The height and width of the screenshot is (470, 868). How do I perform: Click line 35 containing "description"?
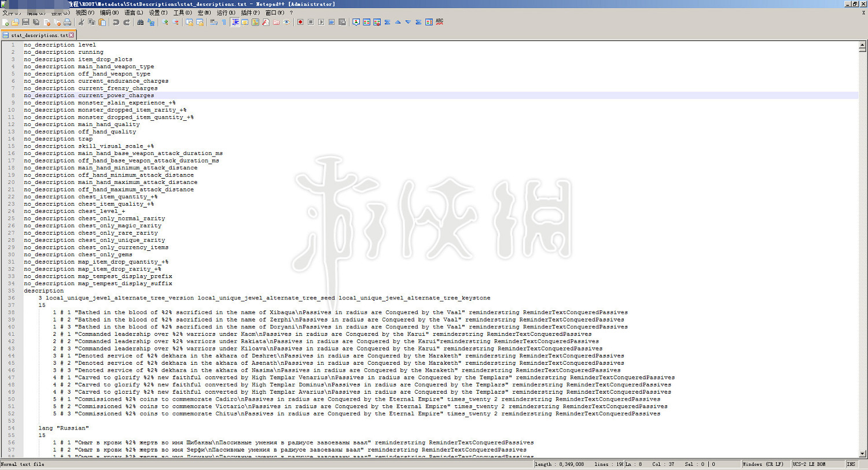click(44, 291)
